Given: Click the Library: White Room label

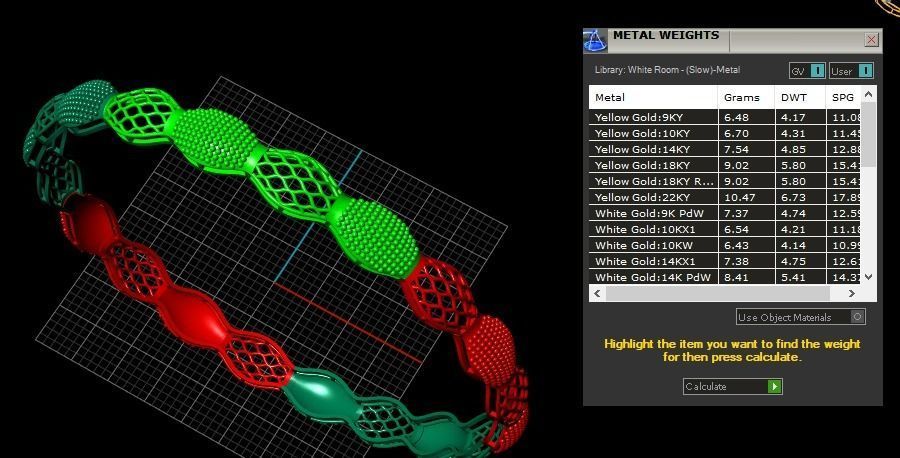Looking at the screenshot, I should pos(668,70).
